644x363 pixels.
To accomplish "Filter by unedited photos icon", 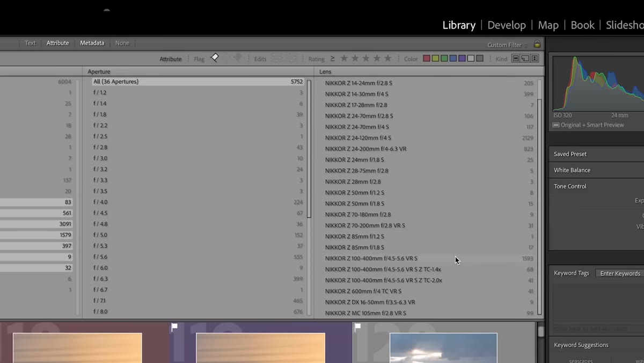I will (291, 59).
